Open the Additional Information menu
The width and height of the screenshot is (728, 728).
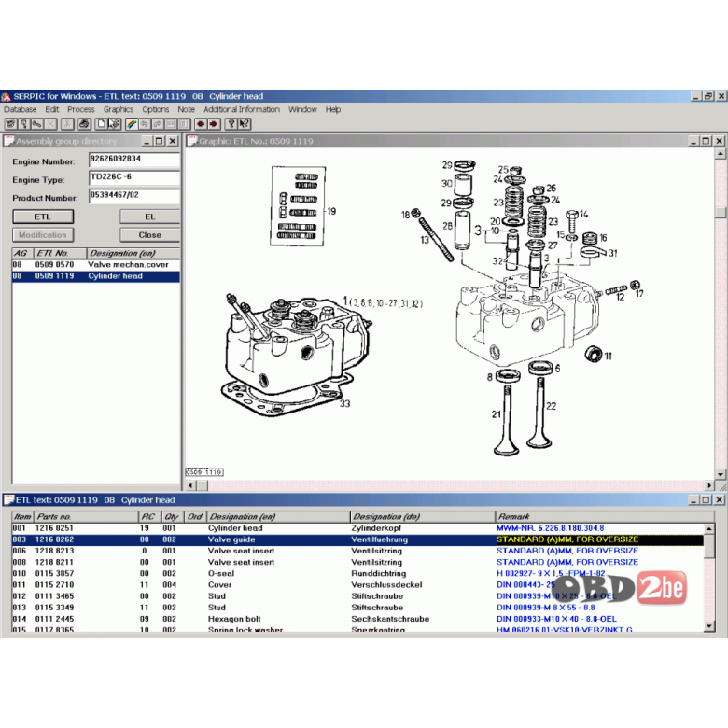pyautogui.click(x=242, y=109)
